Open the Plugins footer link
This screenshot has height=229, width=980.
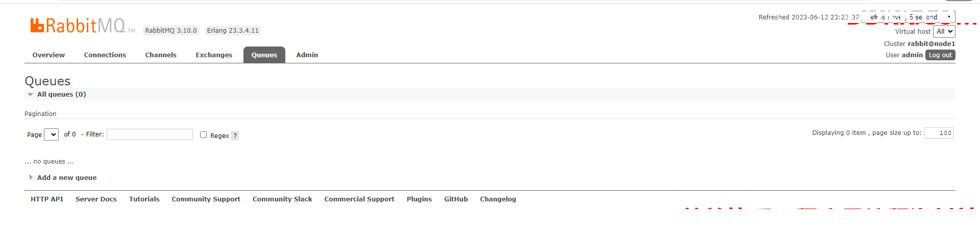point(419,199)
